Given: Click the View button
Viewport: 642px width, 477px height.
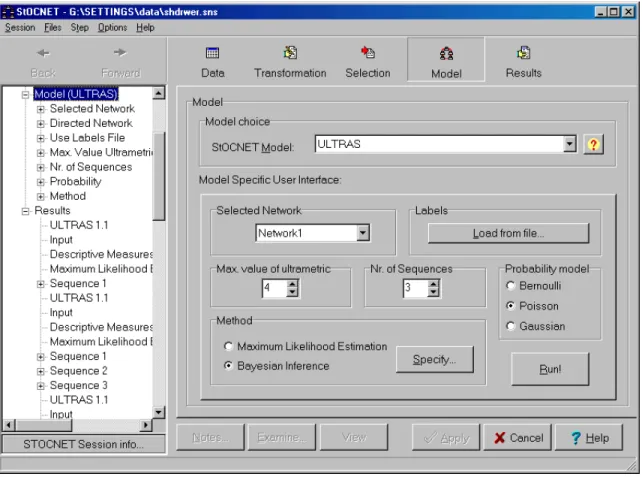Looking at the screenshot, I should pyautogui.click(x=354, y=437).
